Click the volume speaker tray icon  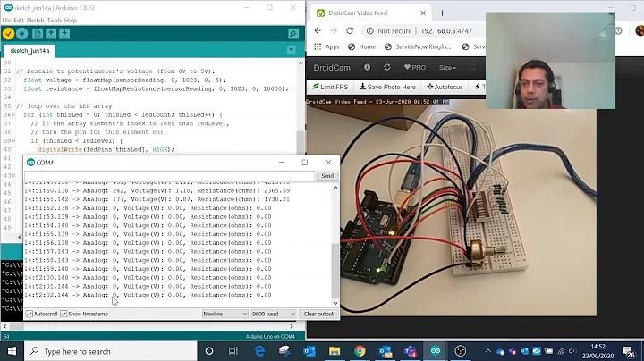572,351
